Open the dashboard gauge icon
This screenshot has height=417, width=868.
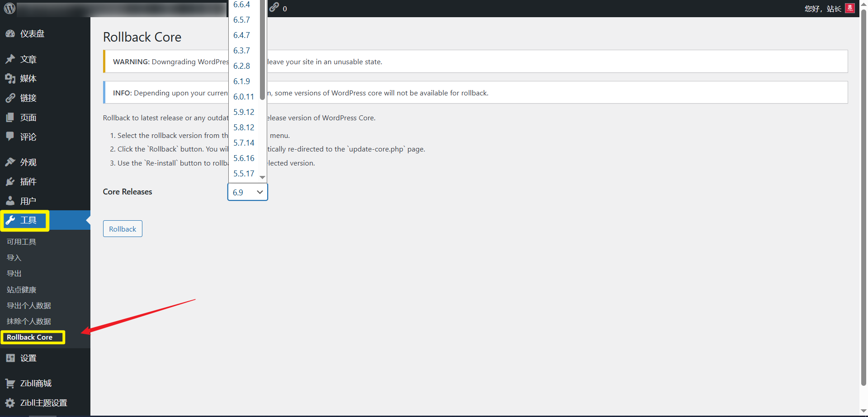(x=10, y=34)
